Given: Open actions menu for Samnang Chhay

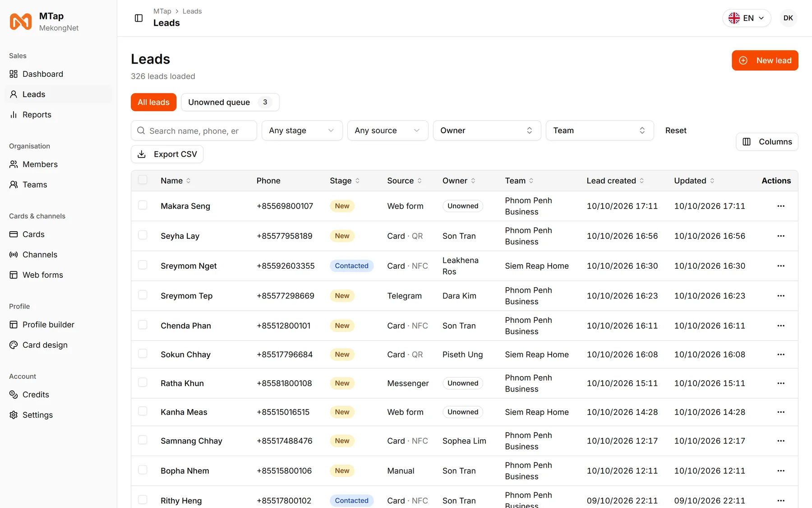Looking at the screenshot, I should (x=781, y=441).
